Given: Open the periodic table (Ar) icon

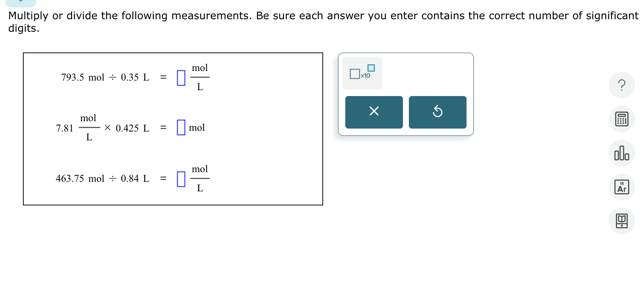Looking at the screenshot, I should [x=621, y=187].
